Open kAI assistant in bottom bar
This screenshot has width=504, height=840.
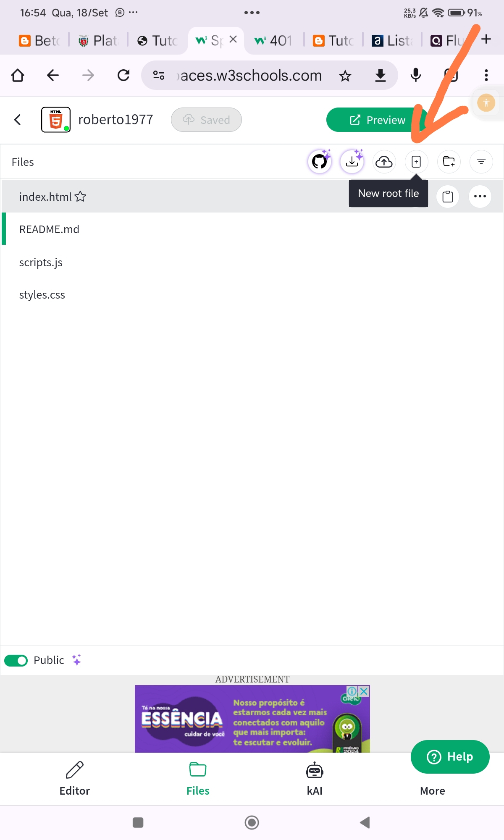pyautogui.click(x=315, y=779)
